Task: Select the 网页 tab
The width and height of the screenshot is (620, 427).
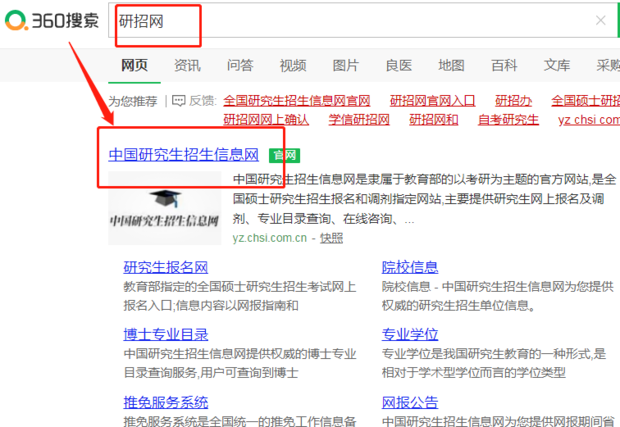Action: (134, 65)
